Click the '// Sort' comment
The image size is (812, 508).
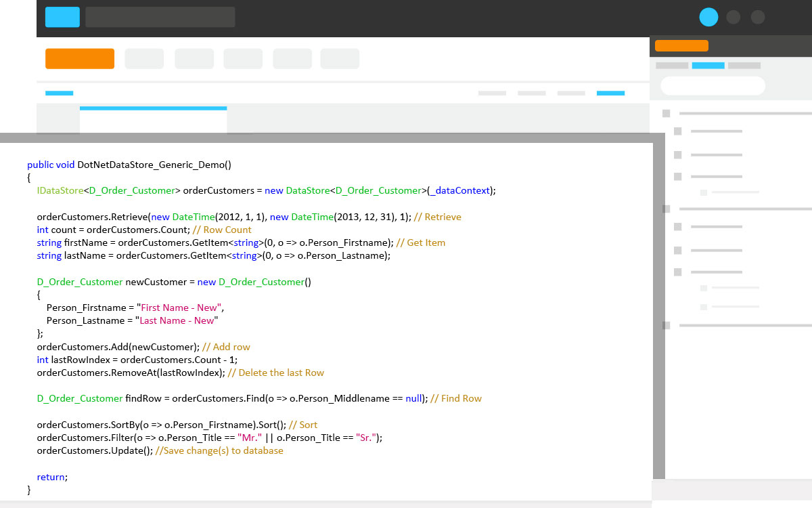(303, 425)
